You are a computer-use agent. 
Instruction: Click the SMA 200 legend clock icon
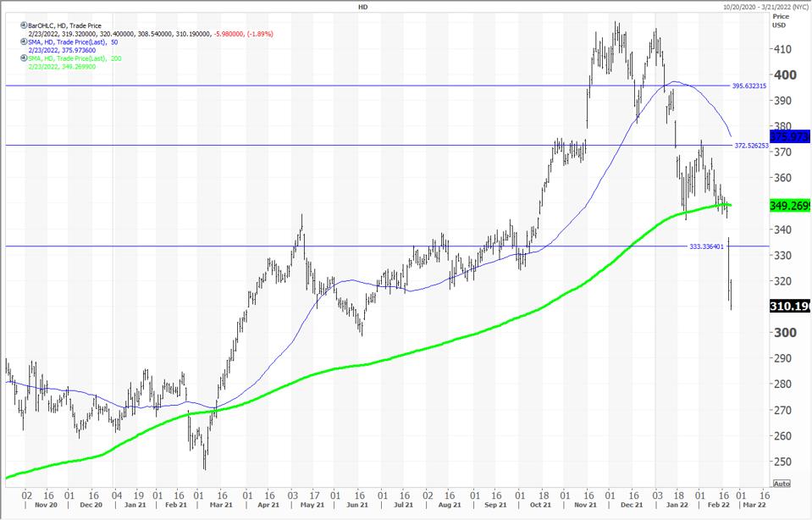tap(25, 58)
